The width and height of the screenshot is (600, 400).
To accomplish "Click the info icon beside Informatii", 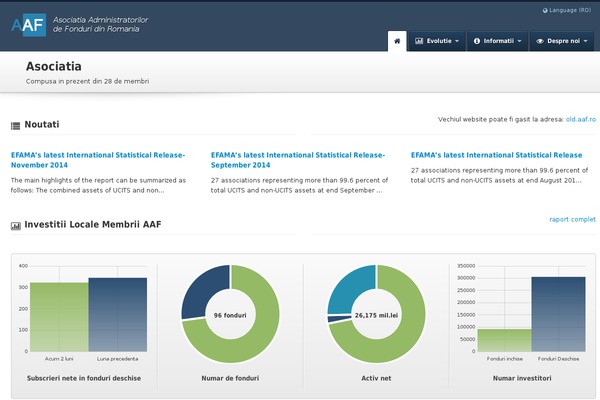I will point(477,41).
